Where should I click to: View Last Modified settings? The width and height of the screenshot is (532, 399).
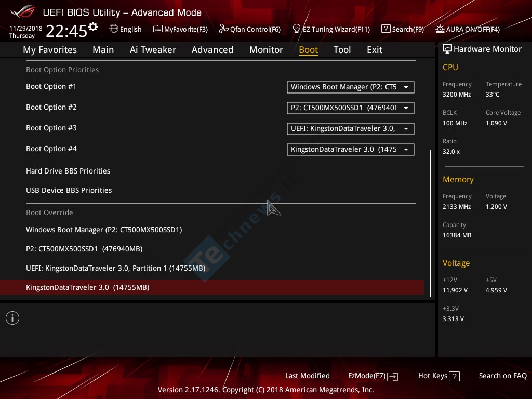308,376
